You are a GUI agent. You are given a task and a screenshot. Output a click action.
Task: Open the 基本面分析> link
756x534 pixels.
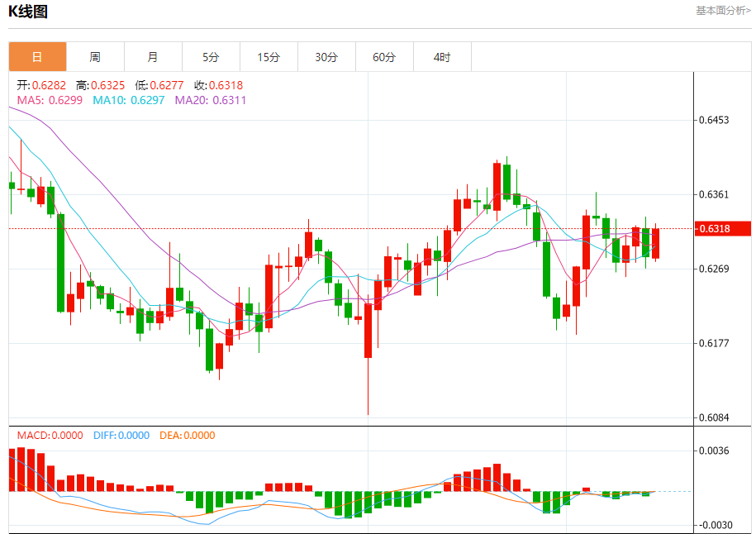pos(723,10)
